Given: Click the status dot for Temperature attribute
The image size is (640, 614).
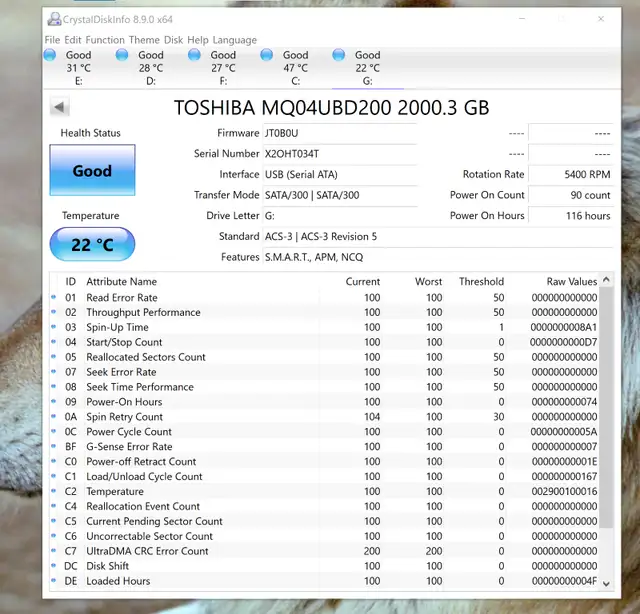Looking at the screenshot, I should (x=53, y=491).
